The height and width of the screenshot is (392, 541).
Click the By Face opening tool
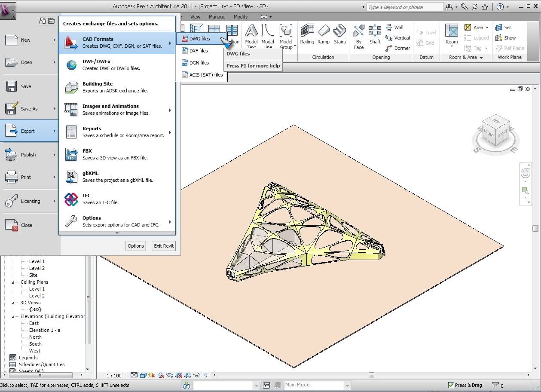tap(359, 37)
